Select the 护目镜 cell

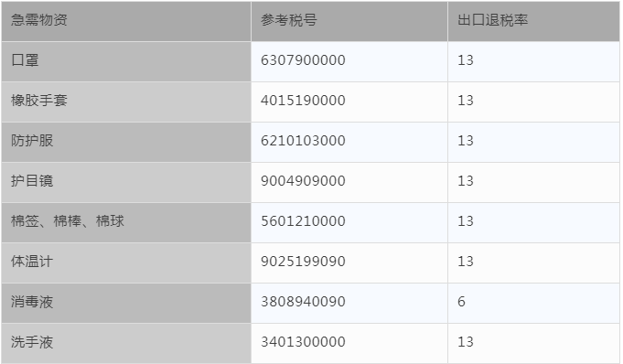point(126,182)
